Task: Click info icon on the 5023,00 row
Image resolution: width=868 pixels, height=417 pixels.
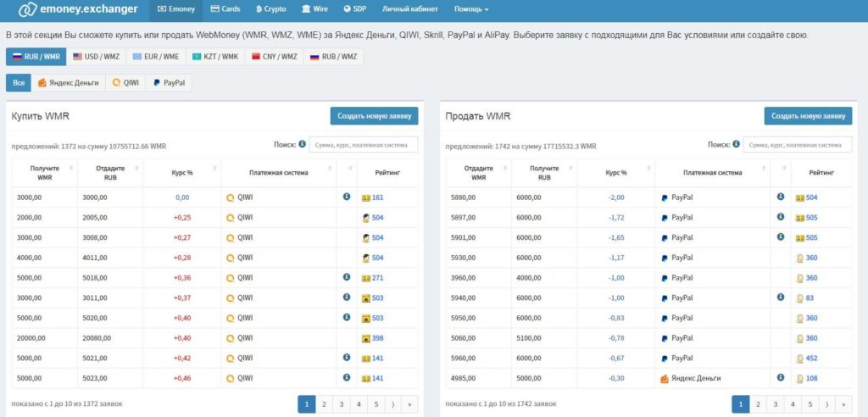Action: 347,378
